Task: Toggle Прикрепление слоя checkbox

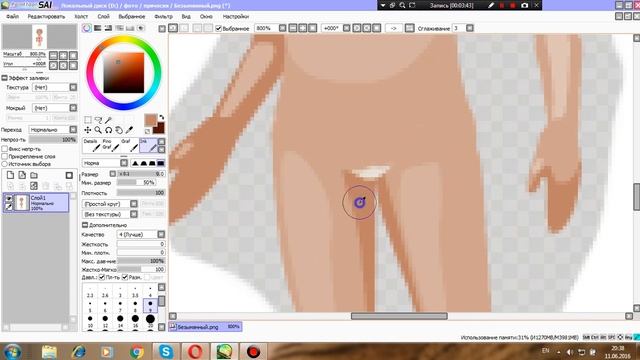Action: click(x=5, y=156)
